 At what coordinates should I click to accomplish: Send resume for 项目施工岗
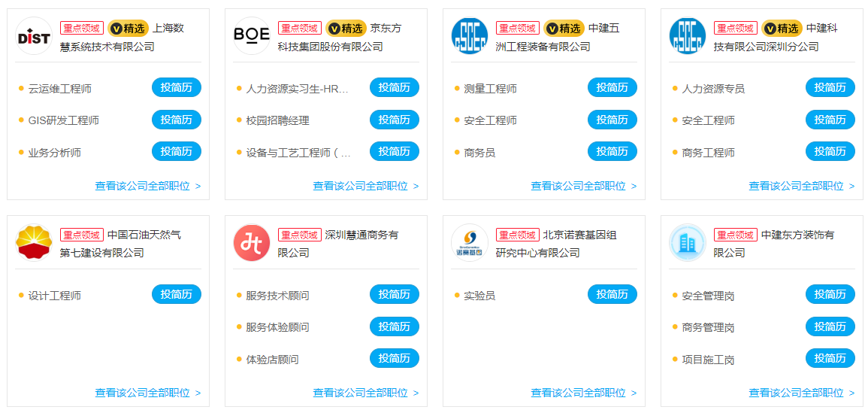click(x=830, y=358)
